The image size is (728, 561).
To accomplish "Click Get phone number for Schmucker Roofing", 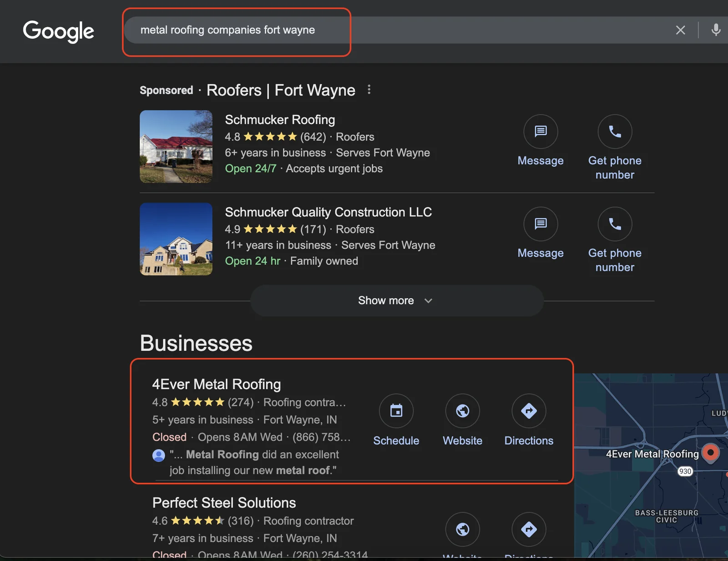I will [615, 168].
